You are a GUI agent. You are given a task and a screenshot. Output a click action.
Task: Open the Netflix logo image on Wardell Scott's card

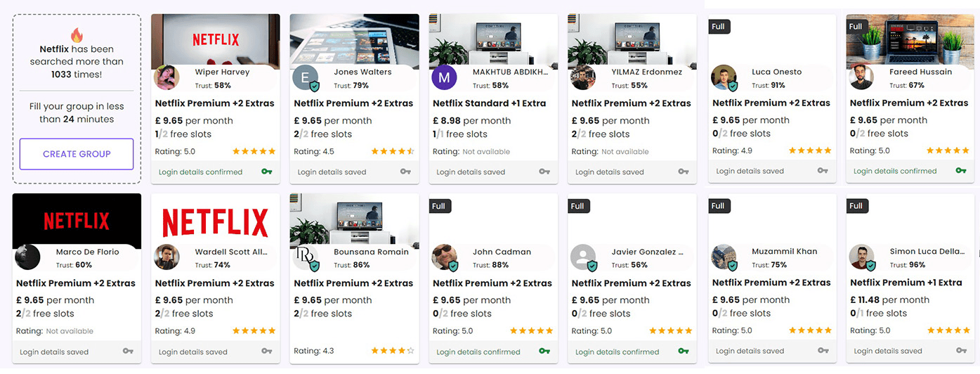215,221
